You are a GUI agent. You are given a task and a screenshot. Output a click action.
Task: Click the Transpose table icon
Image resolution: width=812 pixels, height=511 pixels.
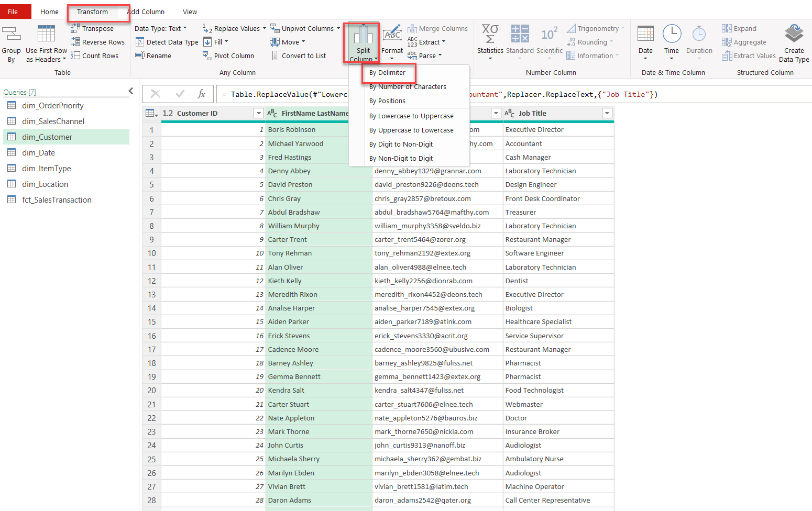pyautogui.click(x=75, y=28)
